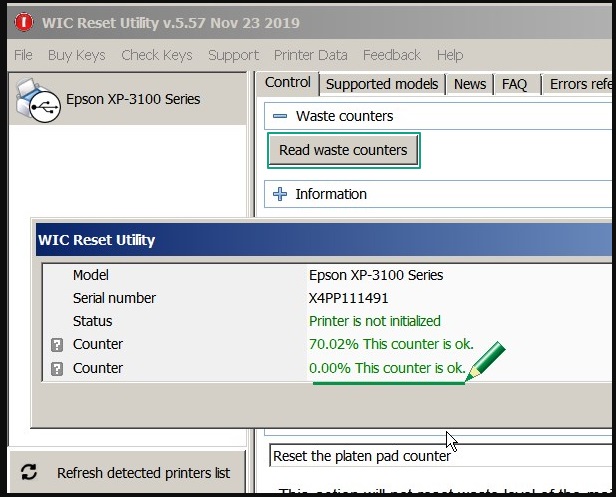This screenshot has height=497, width=616.
Task: Switch to the News tab
Action: [x=470, y=84]
